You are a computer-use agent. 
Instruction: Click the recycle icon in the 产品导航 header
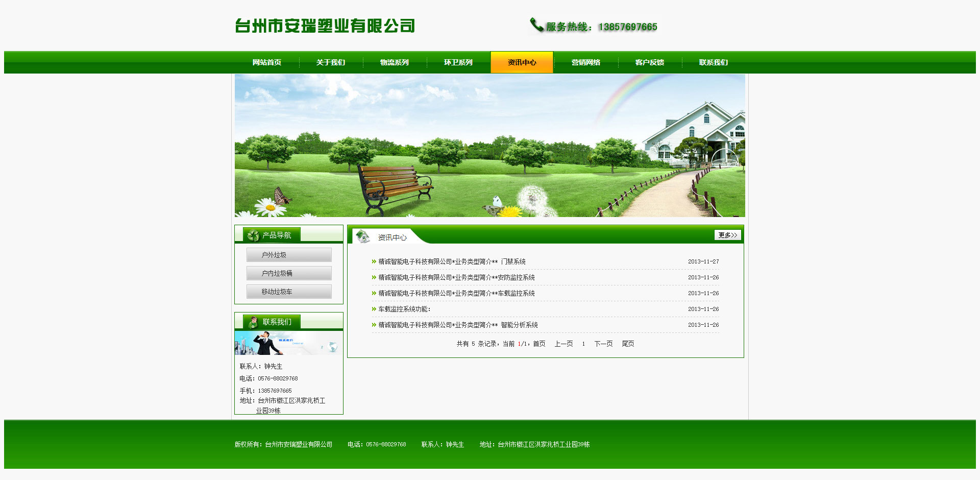pos(253,235)
